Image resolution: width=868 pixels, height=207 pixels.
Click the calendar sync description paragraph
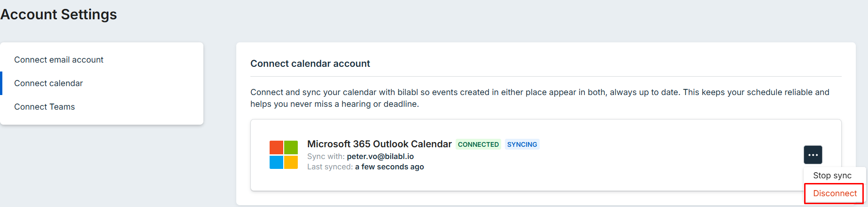point(540,98)
